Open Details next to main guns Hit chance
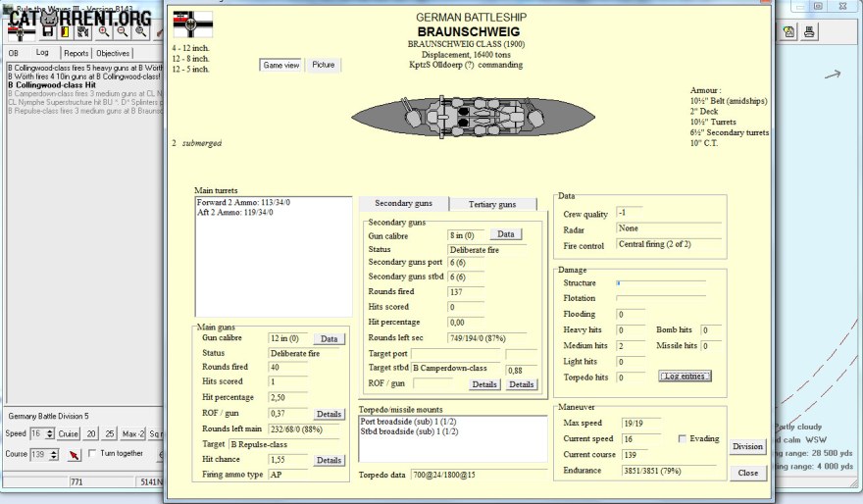Image resolution: width=863 pixels, height=504 pixels. click(330, 460)
